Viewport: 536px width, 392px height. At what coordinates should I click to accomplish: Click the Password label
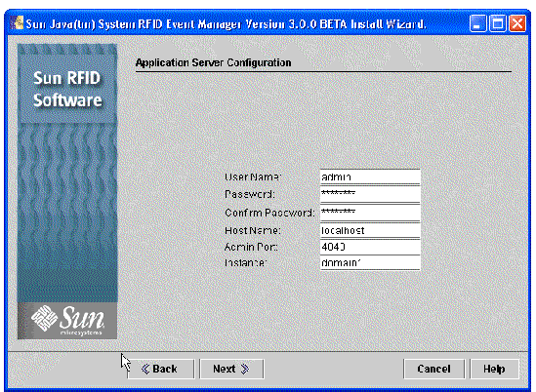[250, 194]
